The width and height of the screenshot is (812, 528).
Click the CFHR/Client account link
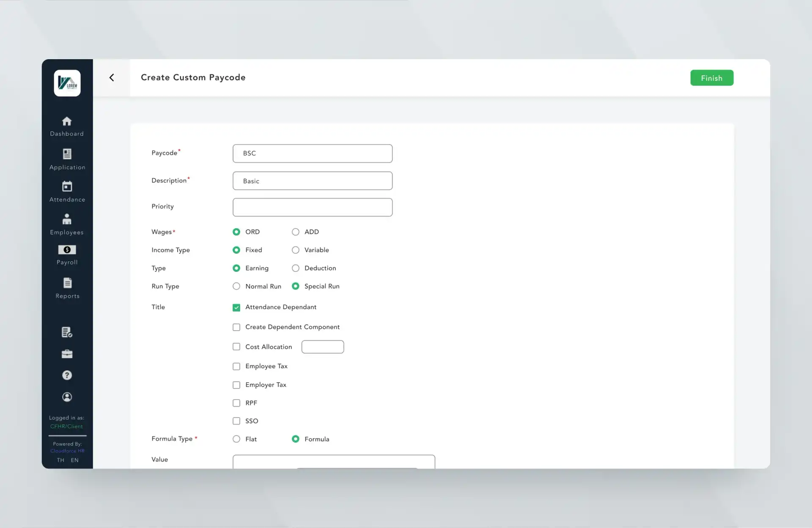coord(67,426)
